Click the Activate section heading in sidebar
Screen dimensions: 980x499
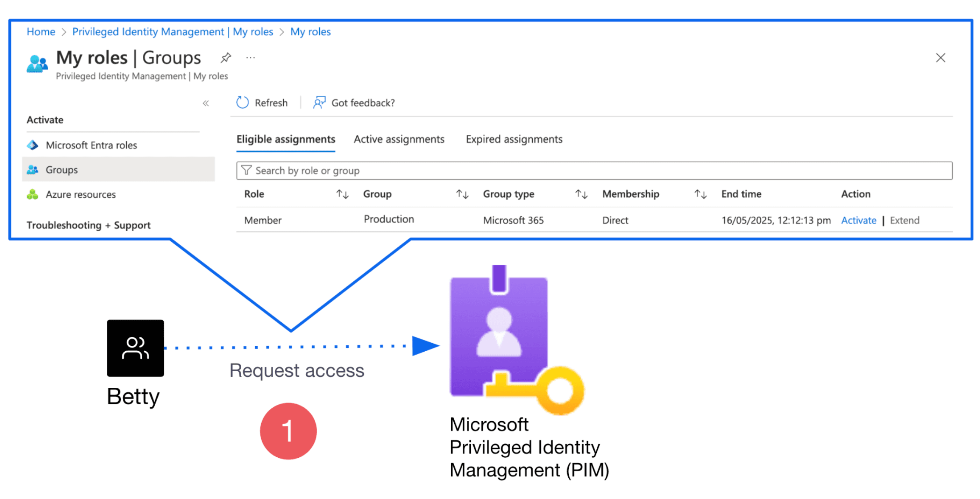pos(45,120)
